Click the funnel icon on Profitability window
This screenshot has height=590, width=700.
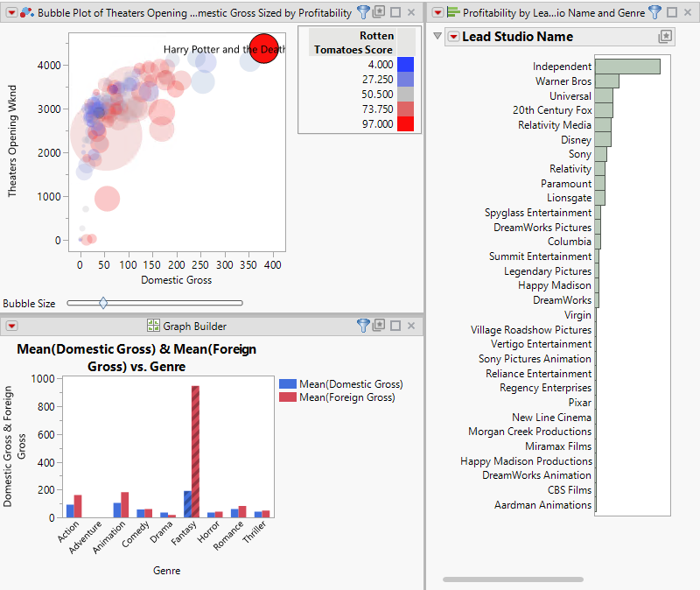click(x=654, y=12)
